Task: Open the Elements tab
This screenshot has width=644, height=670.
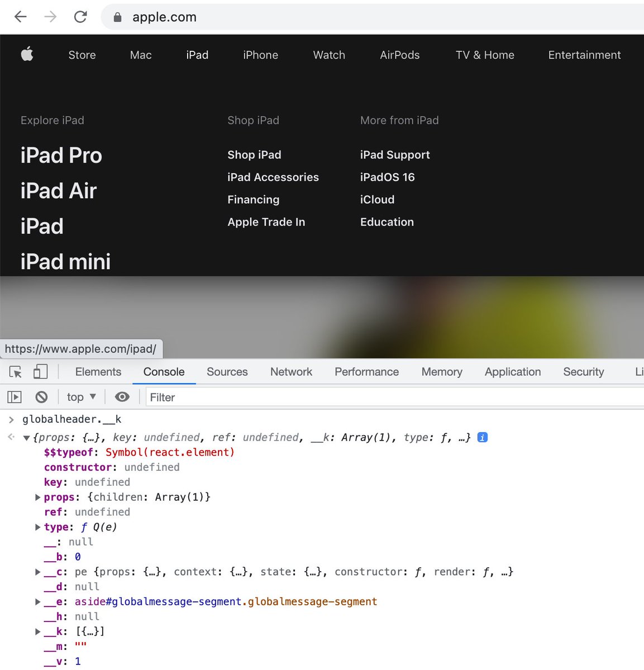Action: tap(98, 372)
